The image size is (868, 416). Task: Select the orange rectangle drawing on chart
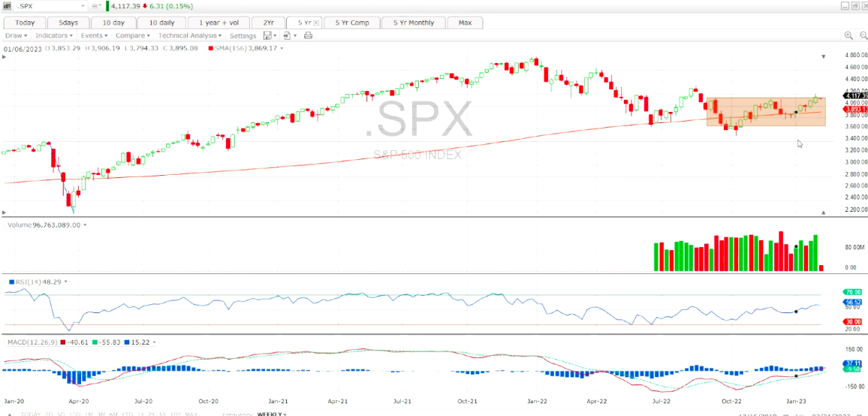tap(766, 112)
